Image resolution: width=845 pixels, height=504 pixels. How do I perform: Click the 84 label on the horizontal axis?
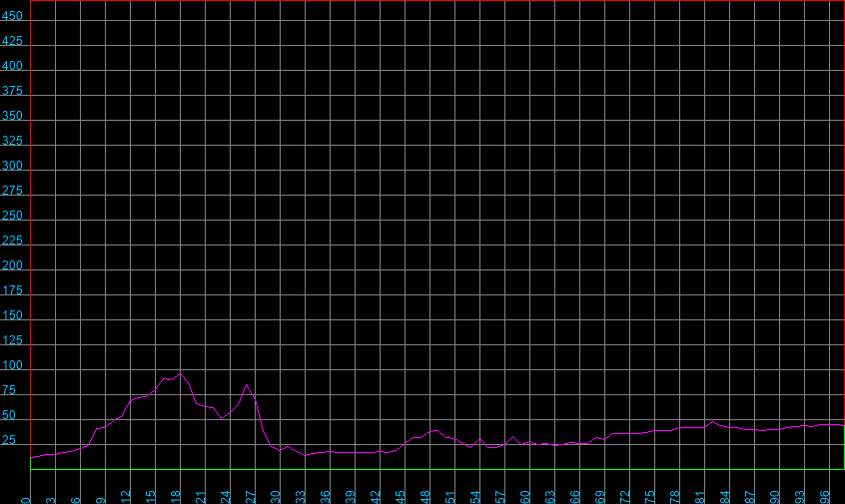(x=725, y=497)
